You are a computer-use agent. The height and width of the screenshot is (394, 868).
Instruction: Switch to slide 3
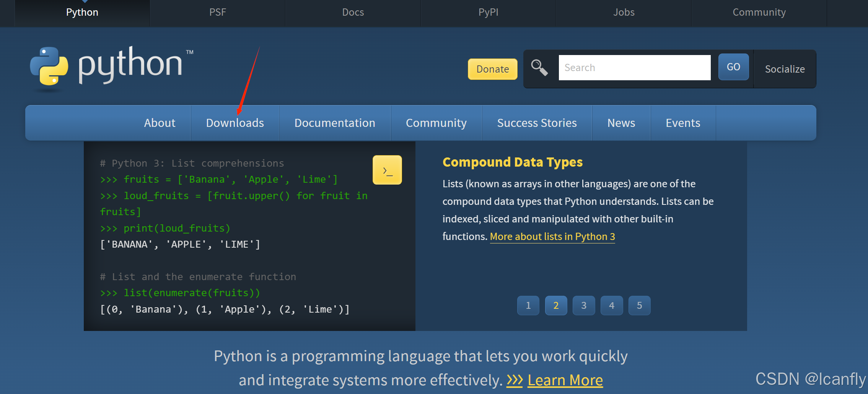tap(584, 305)
